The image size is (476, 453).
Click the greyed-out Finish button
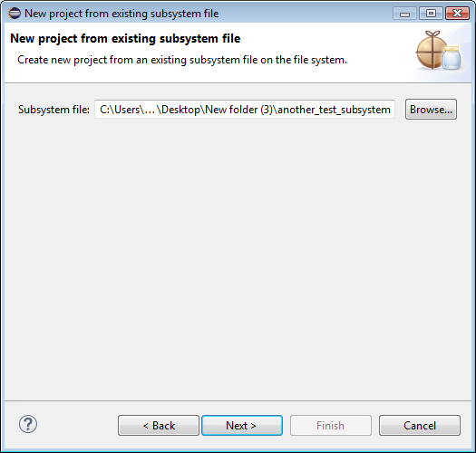pyautogui.click(x=331, y=426)
